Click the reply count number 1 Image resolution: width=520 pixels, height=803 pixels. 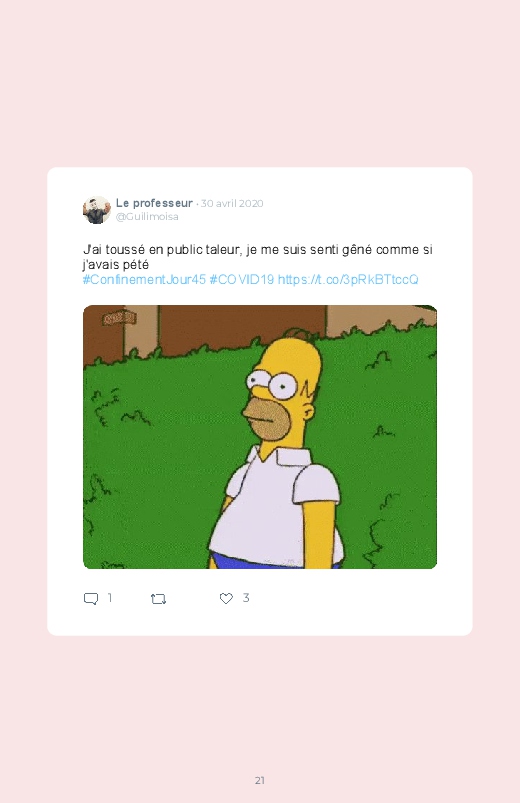pyautogui.click(x=110, y=598)
